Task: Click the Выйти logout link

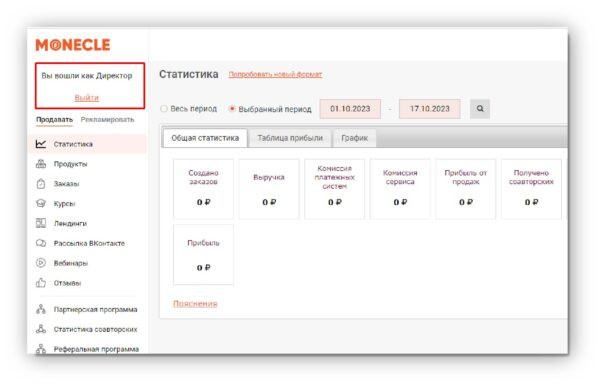Action: (86, 98)
